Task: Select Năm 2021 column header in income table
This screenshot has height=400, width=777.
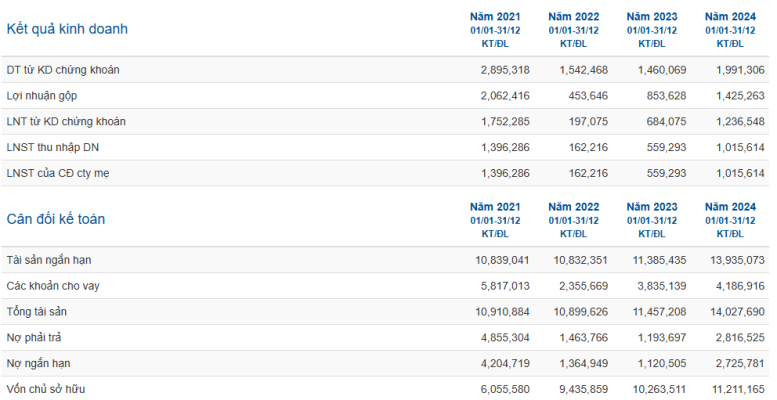Action: [x=495, y=30]
